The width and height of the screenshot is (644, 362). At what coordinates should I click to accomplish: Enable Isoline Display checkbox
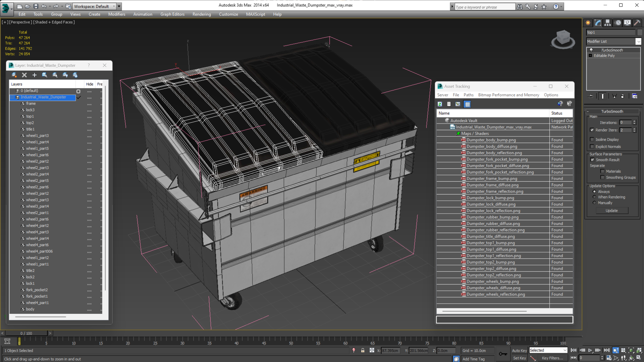pos(592,139)
